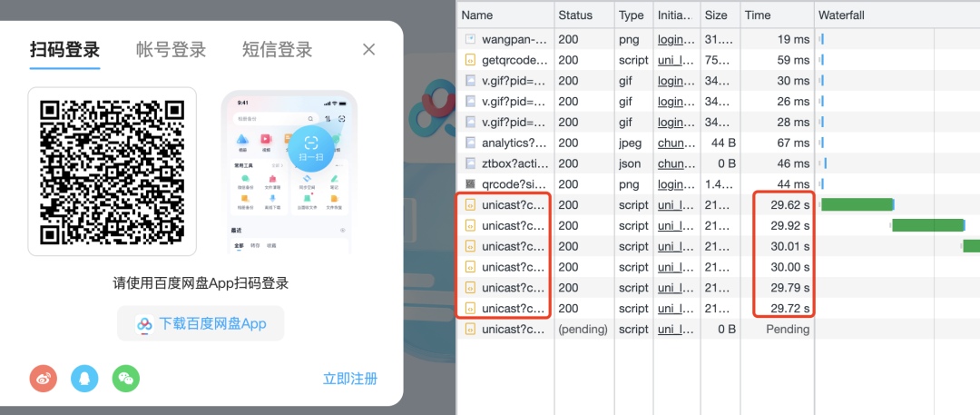Click the 29.62 s time cell
980x415 pixels.
[790, 204]
